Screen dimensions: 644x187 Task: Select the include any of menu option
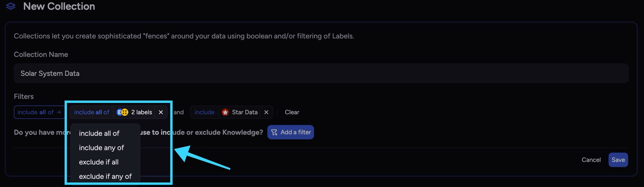click(x=101, y=148)
